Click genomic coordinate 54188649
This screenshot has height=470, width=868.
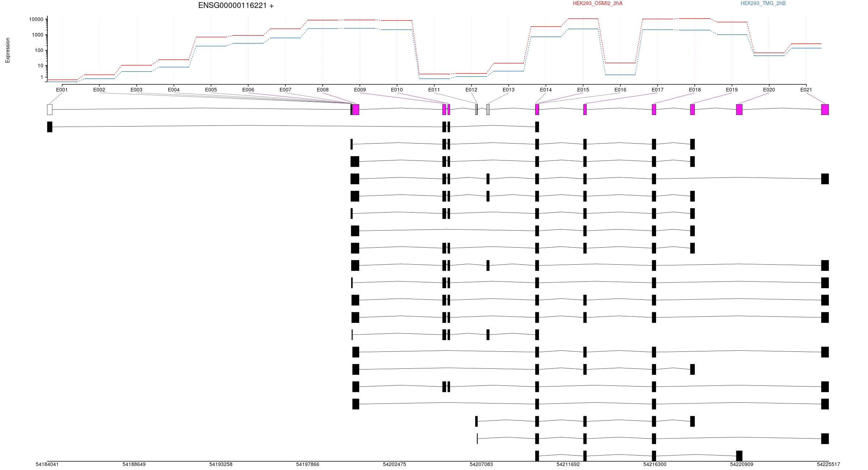pyautogui.click(x=134, y=464)
